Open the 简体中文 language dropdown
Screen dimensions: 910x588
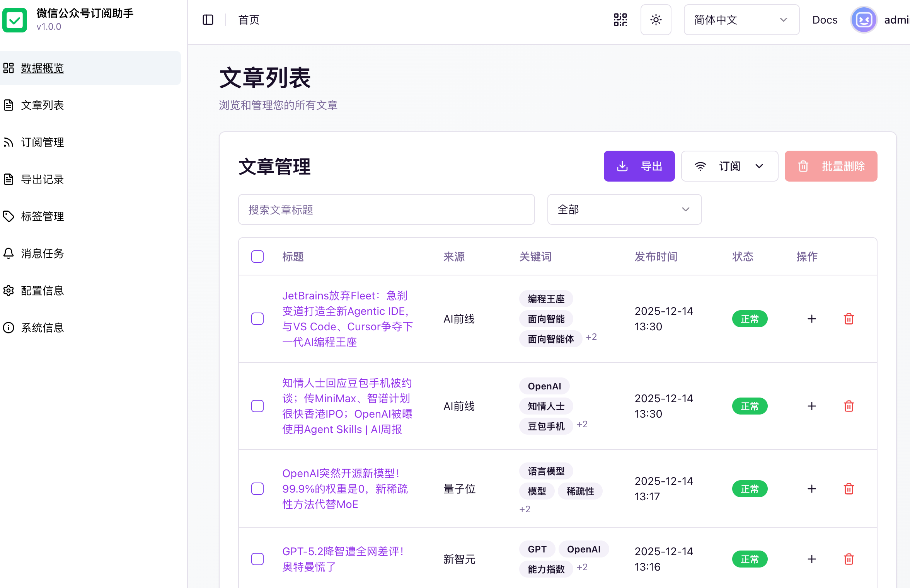741,20
